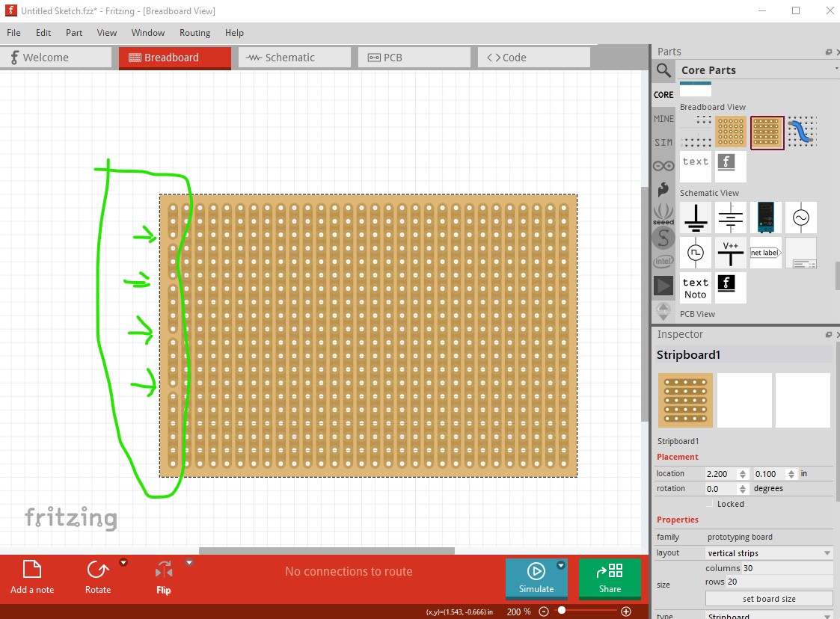Open the SIM parts bin
The height and width of the screenshot is (619, 840).
[663, 143]
